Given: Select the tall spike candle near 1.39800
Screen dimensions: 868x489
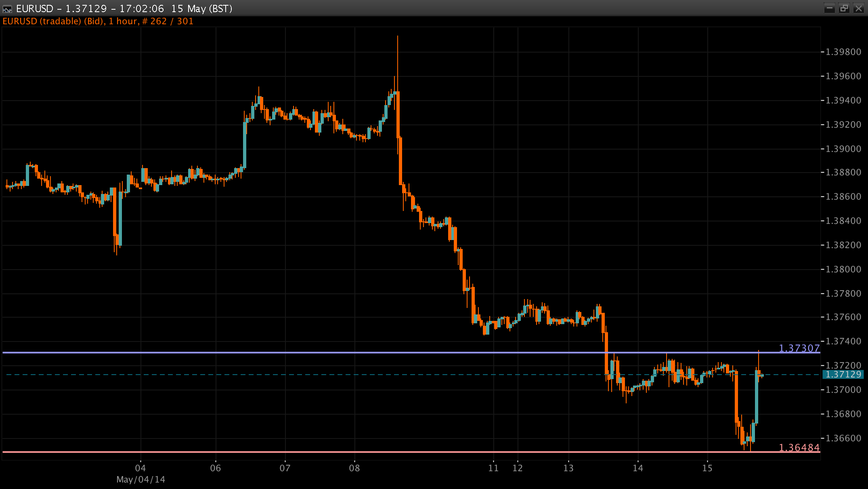Looking at the screenshot, I should (x=397, y=73).
